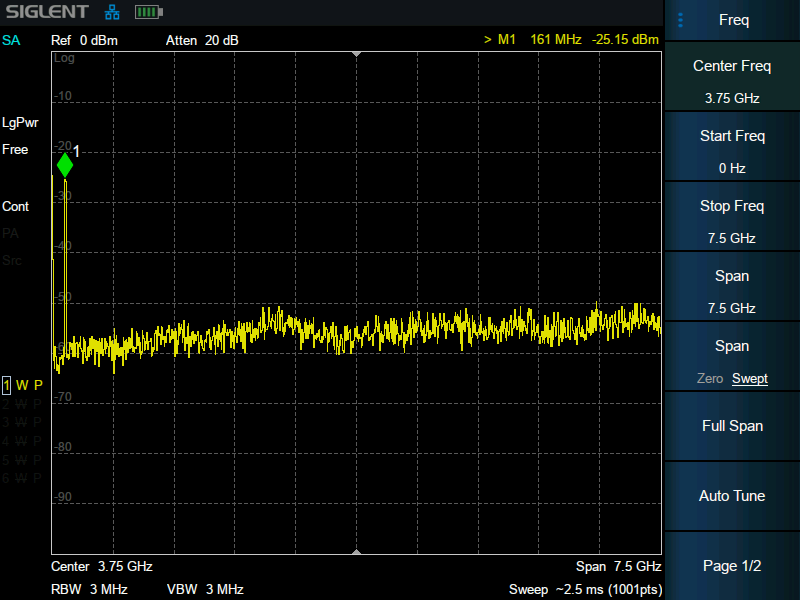Open the Stop Freq 7.5 GHz setting
Viewport: 800px width, 600px height.
click(x=732, y=221)
